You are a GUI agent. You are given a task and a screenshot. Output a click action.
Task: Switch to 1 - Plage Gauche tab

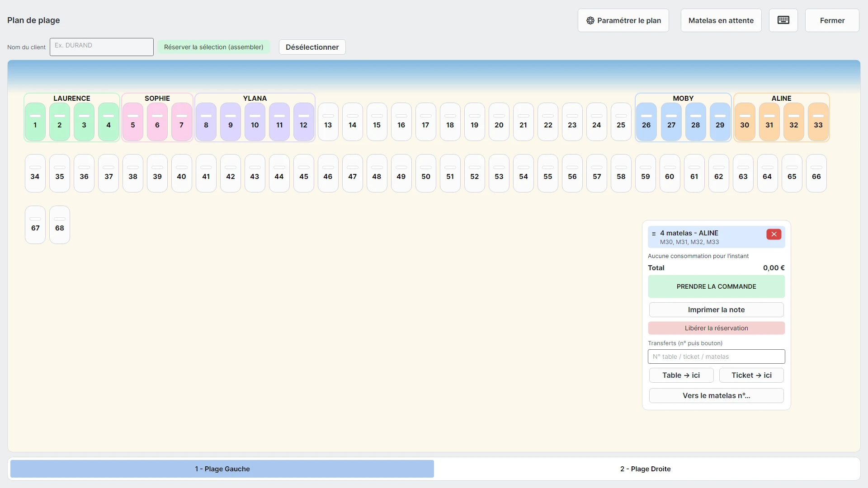(x=222, y=469)
